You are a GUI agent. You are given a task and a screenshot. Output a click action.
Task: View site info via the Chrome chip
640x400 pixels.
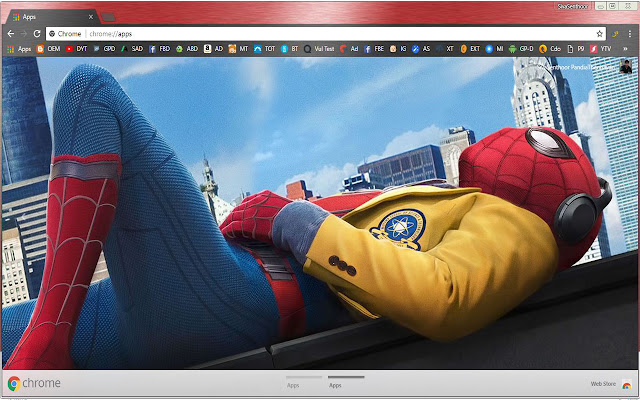point(65,34)
